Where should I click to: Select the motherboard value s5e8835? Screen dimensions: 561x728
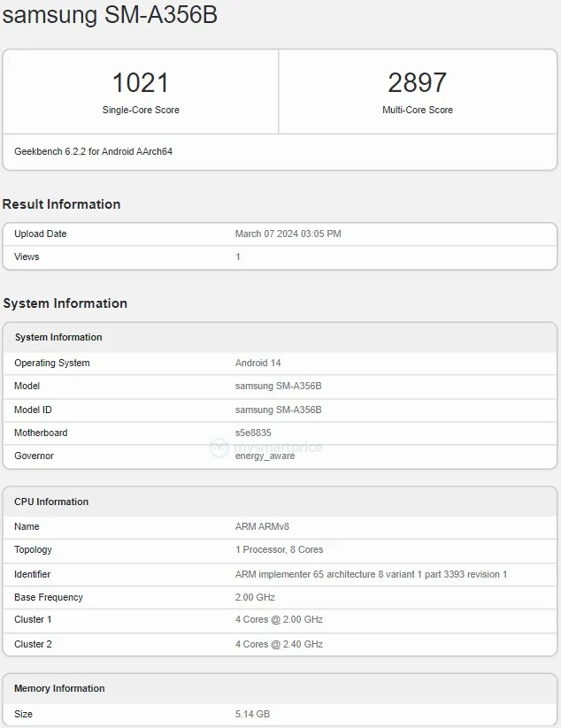click(x=253, y=433)
